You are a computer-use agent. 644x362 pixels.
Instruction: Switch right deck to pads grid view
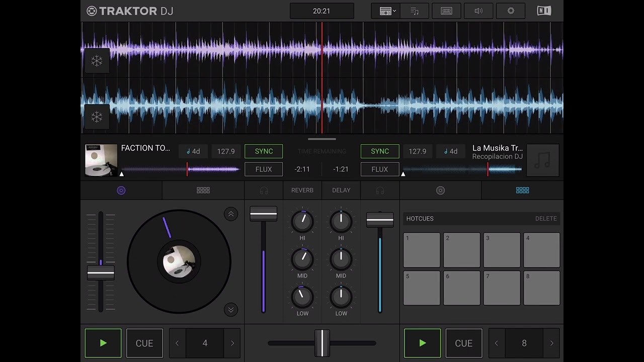pos(522,191)
